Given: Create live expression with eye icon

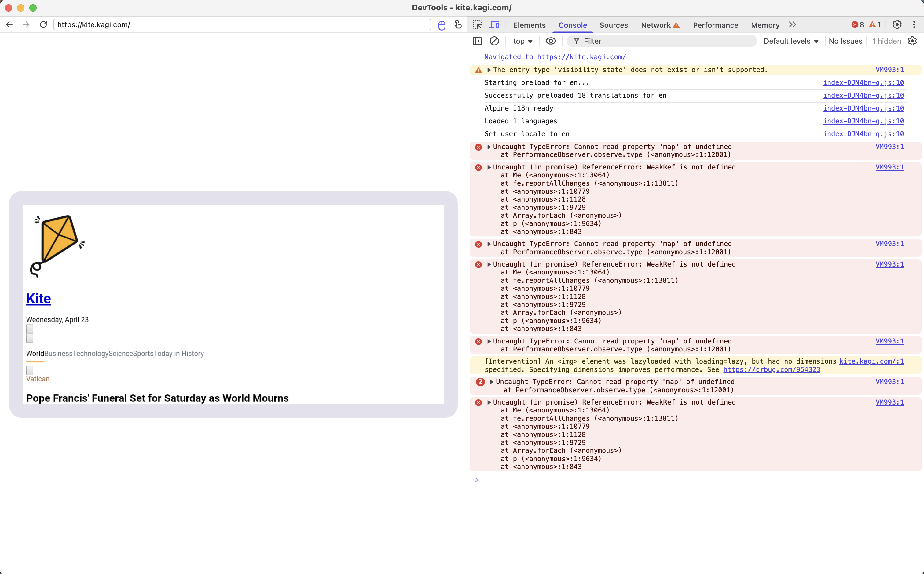Looking at the screenshot, I should coord(551,41).
